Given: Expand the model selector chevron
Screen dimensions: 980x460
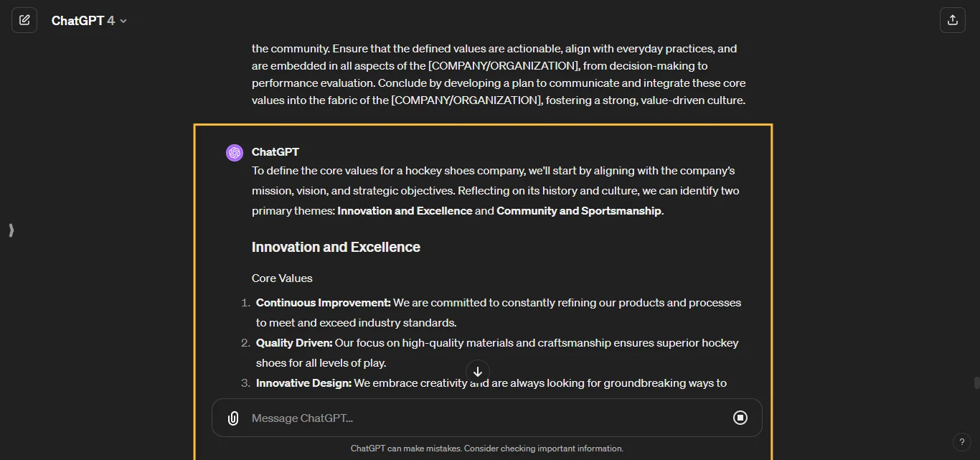Looking at the screenshot, I should 123,21.
